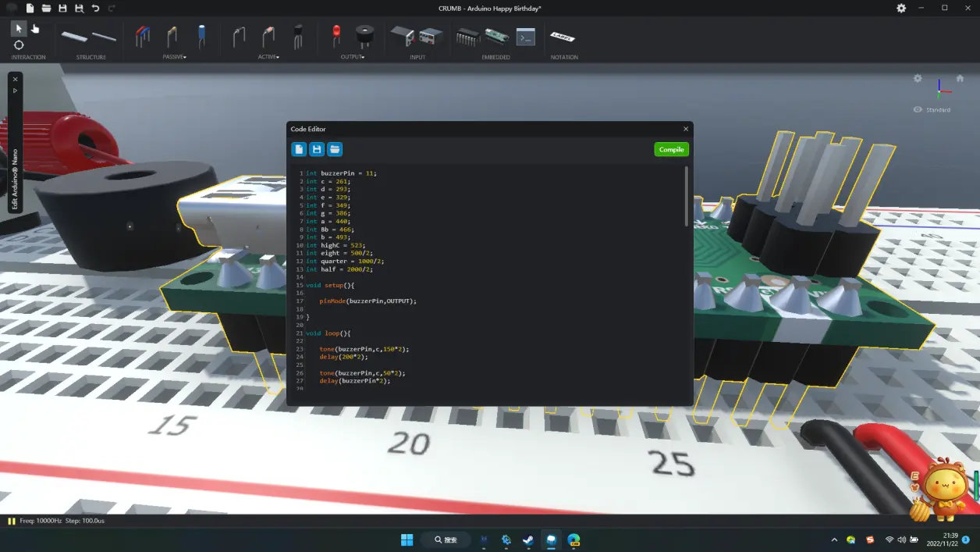Click code line 'void loop(){'

(x=328, y=333)
